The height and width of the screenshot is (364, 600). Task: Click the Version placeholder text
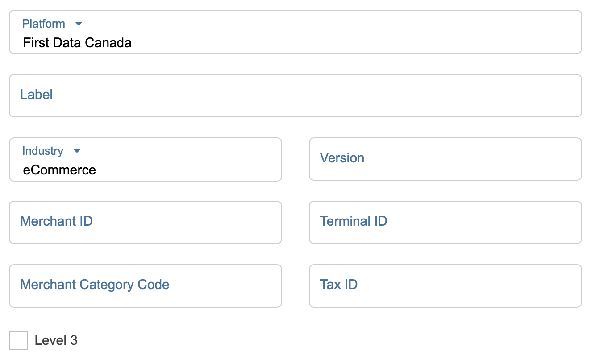tap(342, 158)
